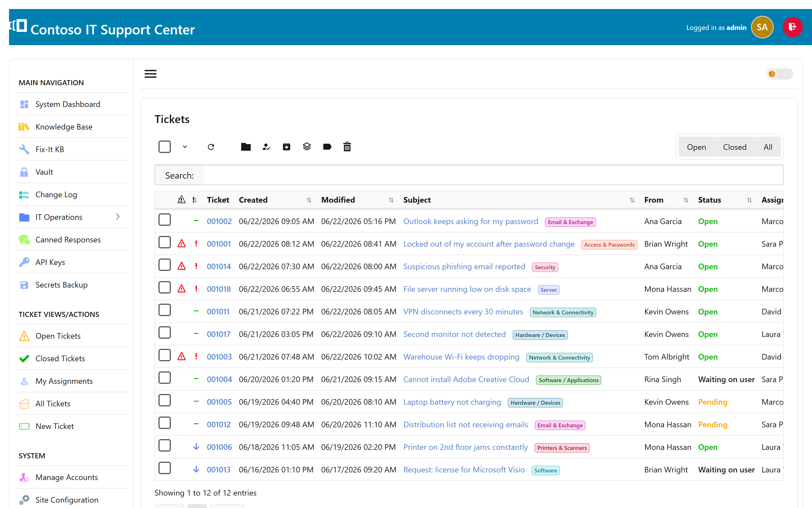Open My Assignments view
Image resolution: width=812 pixels, height=508 pixels.
point(71,381)
